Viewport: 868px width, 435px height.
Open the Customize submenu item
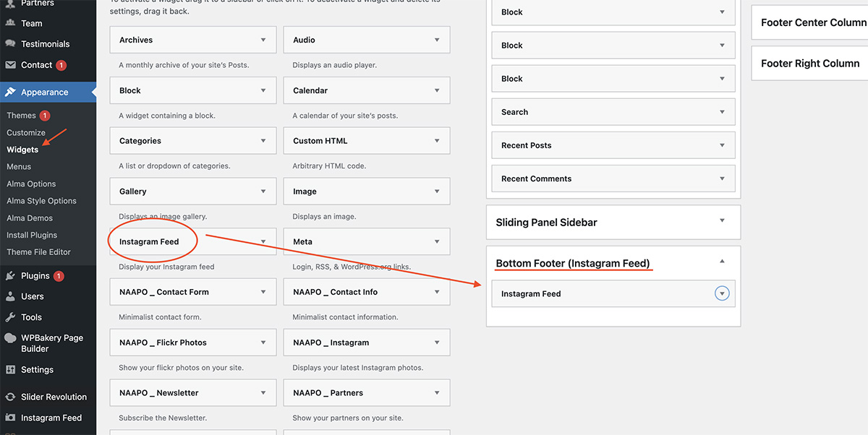coord(26,133)
